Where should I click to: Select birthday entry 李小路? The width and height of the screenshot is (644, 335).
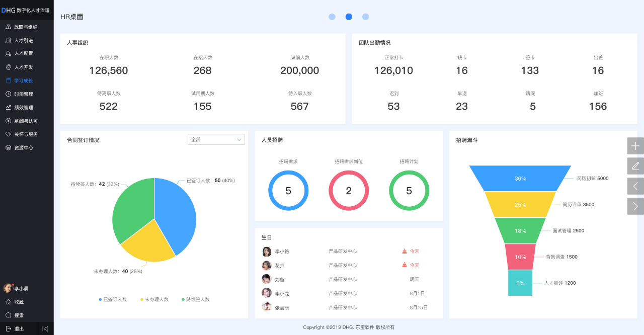tap(282, 252)
